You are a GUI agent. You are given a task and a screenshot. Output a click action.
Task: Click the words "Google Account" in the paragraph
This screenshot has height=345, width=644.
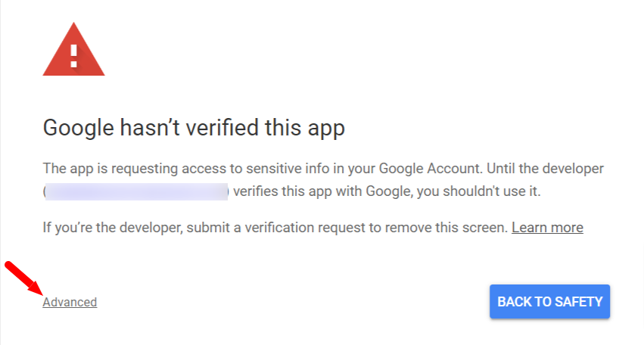tap(429, 169)
